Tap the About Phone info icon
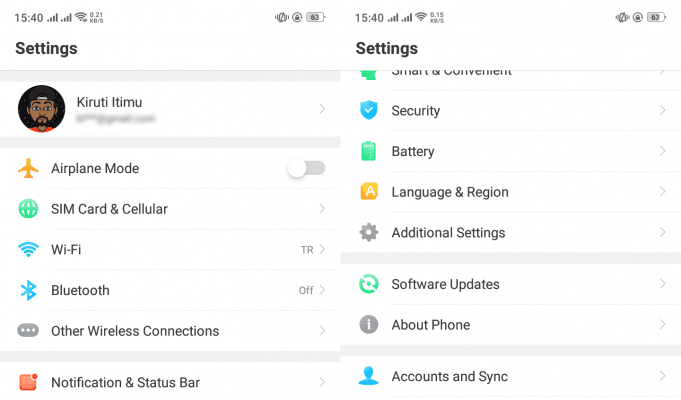681x400 pixels. (369, 324)
